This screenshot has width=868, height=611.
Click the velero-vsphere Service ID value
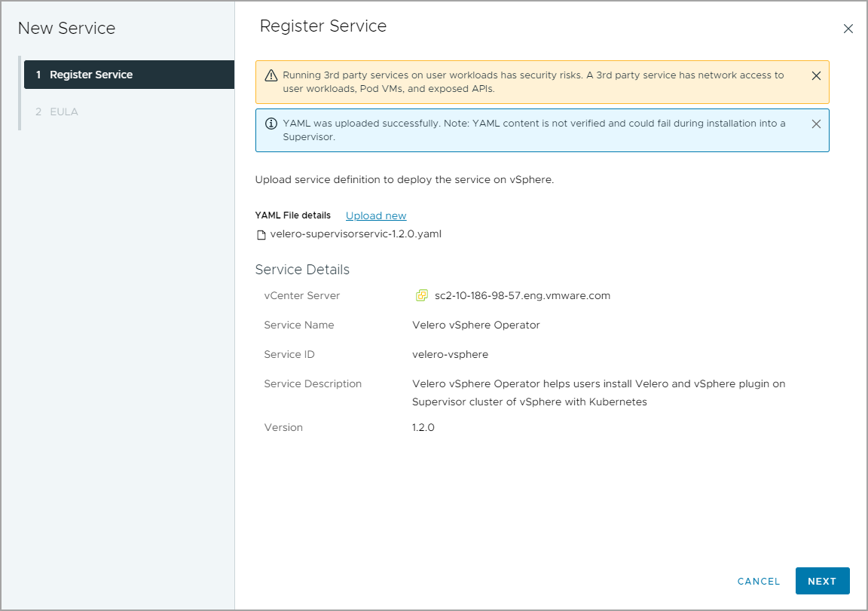(450, 354)
